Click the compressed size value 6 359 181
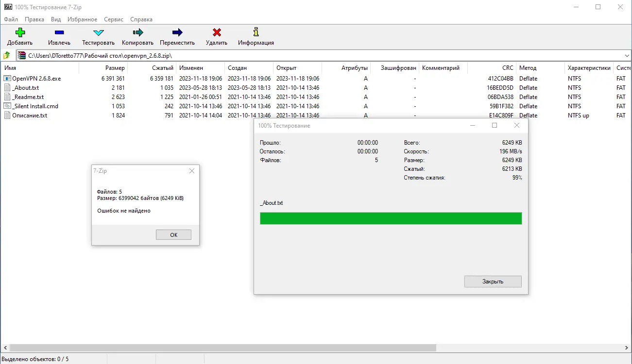The image size is (632, 364). pos(162,78)
